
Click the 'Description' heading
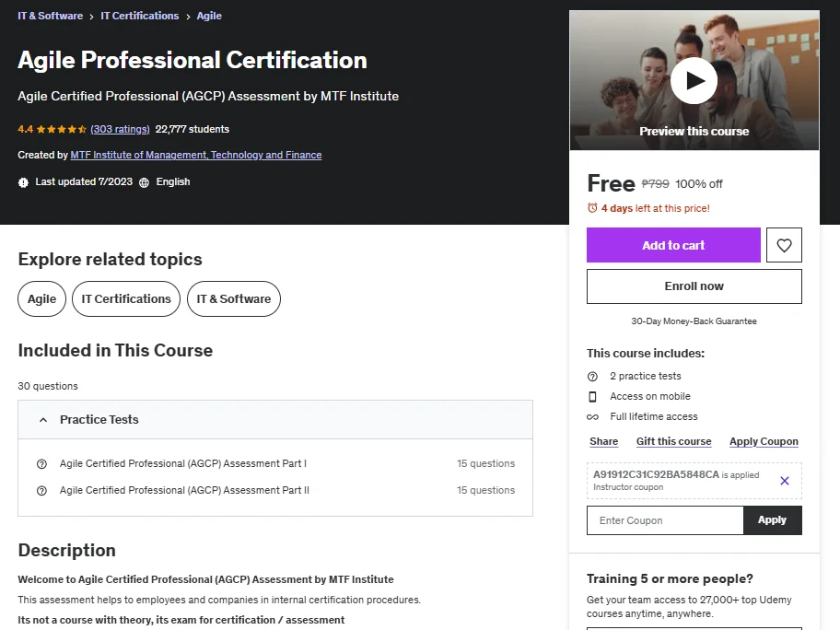point(67,551)
